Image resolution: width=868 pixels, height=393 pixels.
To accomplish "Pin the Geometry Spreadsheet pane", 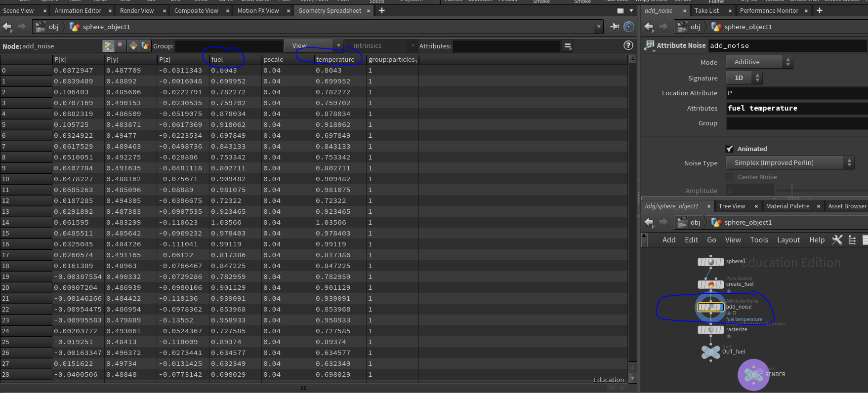I will [615, 27].
